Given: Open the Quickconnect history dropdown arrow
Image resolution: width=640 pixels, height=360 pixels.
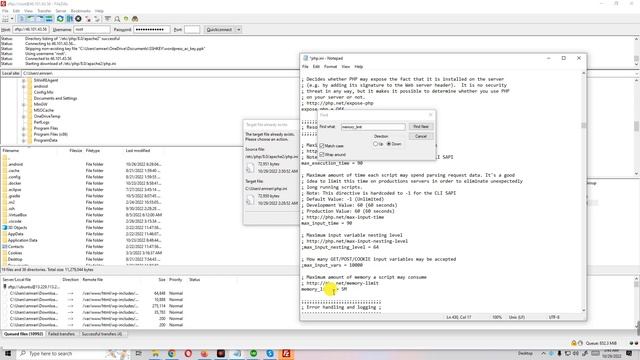Looking at the screenshot, I should click(238, 30).
